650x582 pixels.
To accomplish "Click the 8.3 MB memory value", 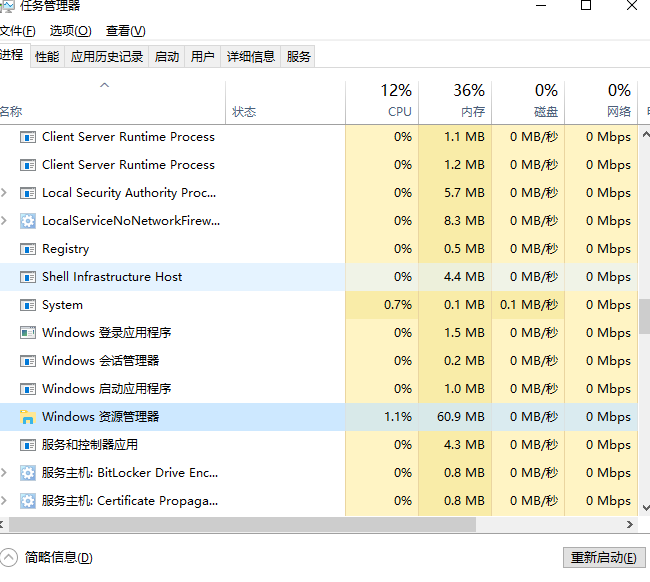I will pos(464,221).
